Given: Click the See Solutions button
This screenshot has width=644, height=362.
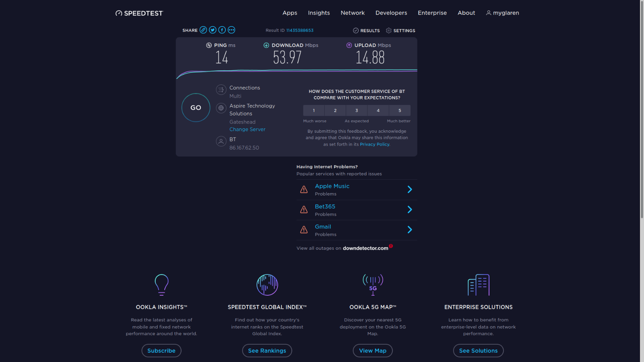Looking at the screenshot, I should [x=479, y=351].
